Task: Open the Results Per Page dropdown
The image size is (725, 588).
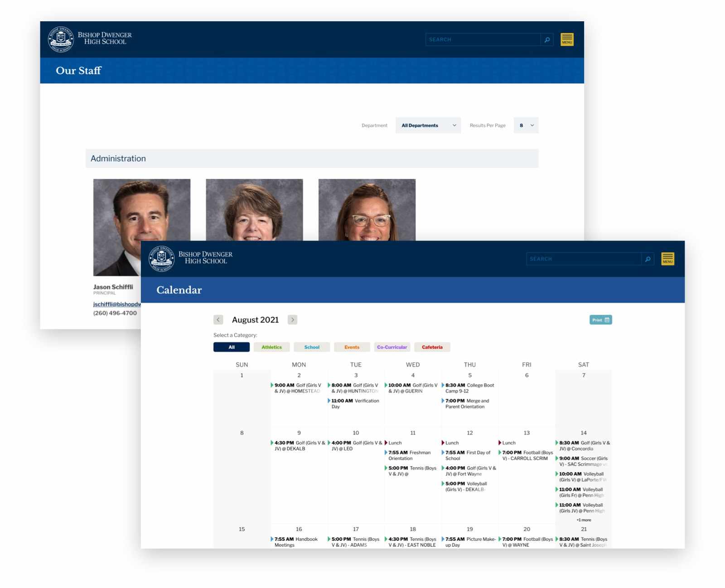Action: [526, 125]
